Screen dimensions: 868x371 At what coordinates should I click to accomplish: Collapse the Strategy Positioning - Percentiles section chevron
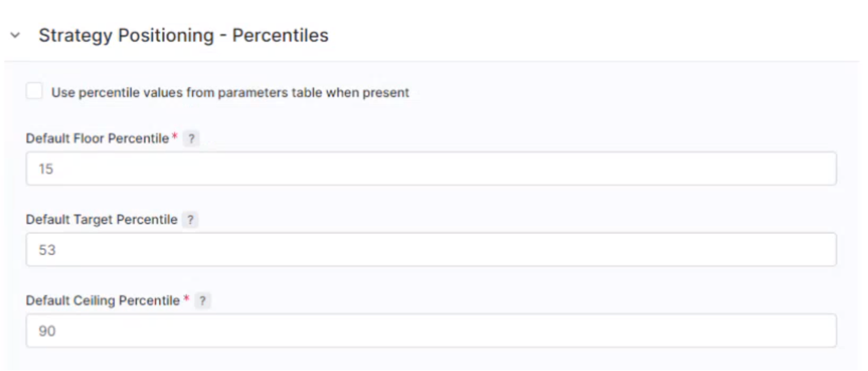click(16, 35)
